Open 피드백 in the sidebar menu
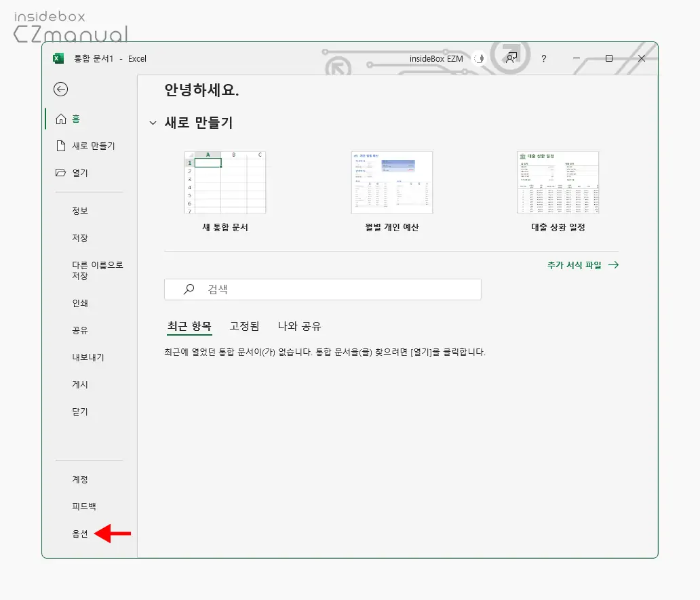 click(x=84, y=506)
